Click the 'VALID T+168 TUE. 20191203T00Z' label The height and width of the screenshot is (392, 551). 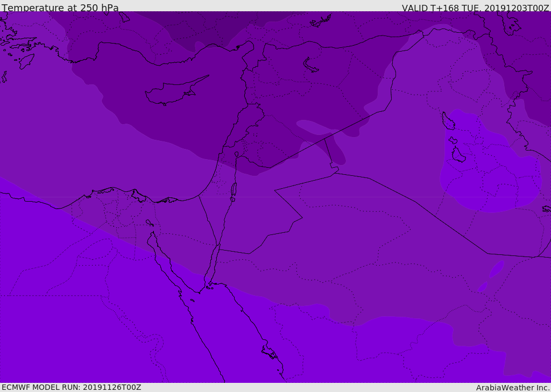click(476, 8)
